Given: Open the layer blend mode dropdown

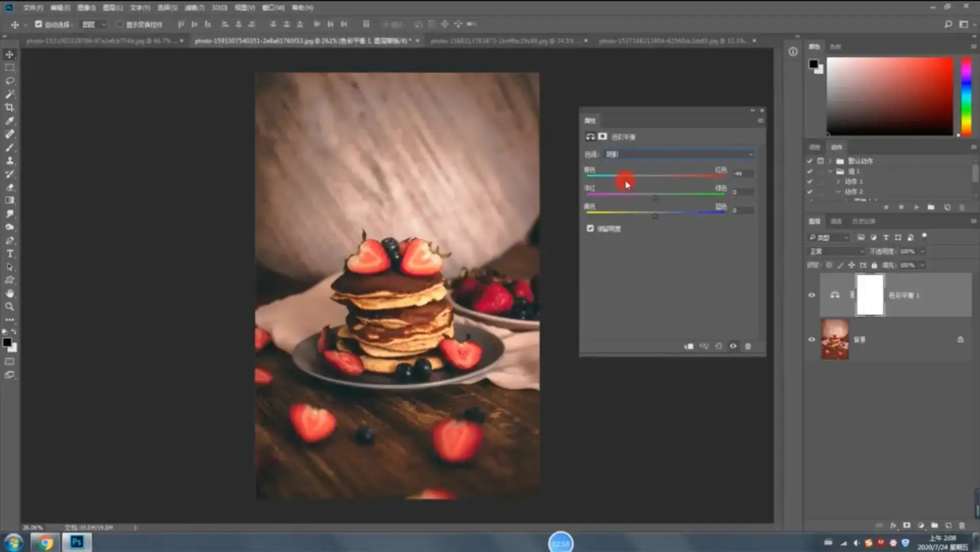Looking at the screenshot, I should coord(837,252).
